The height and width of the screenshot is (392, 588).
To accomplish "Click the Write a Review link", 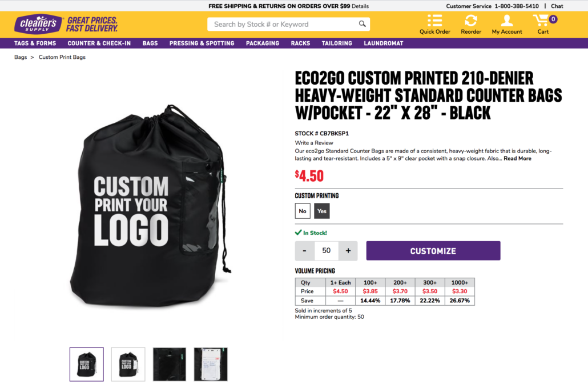I will point(314,143).
